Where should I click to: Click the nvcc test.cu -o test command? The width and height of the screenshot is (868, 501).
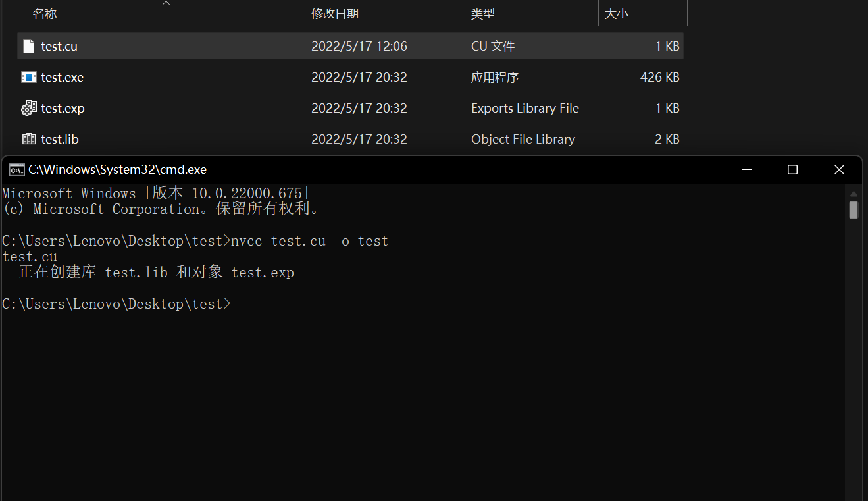(309, 241)
